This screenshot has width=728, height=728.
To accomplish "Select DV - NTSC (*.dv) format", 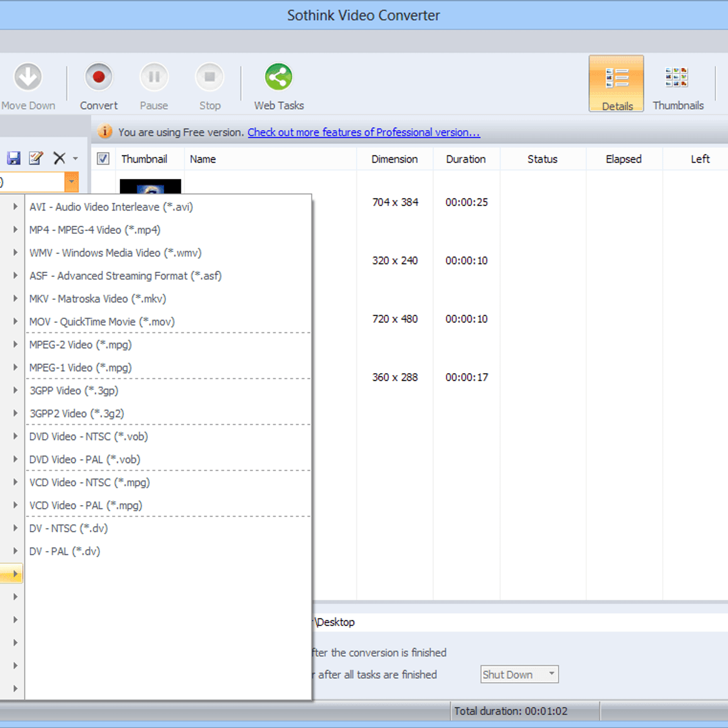I will point(168,529).
